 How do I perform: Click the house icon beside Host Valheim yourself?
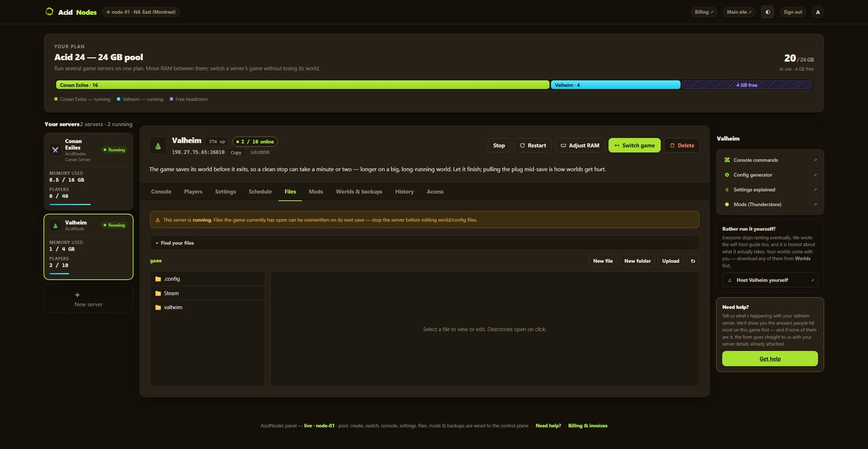coord(730,280)
